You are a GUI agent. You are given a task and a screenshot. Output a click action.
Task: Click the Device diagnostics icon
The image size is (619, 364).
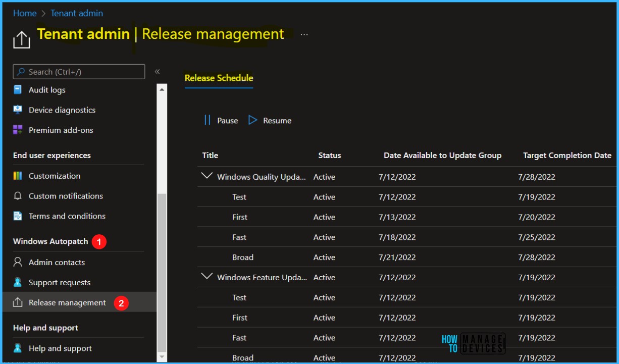tap(18, 110)
